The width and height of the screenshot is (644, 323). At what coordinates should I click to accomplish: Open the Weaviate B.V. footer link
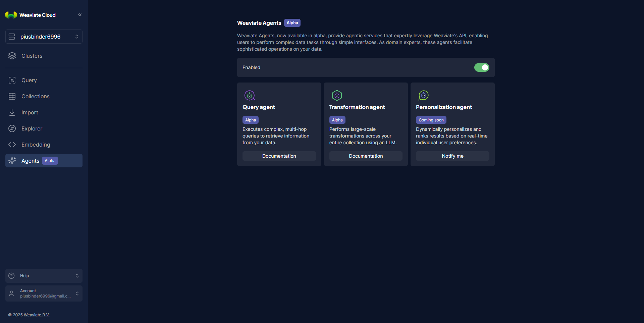(37, 315)
